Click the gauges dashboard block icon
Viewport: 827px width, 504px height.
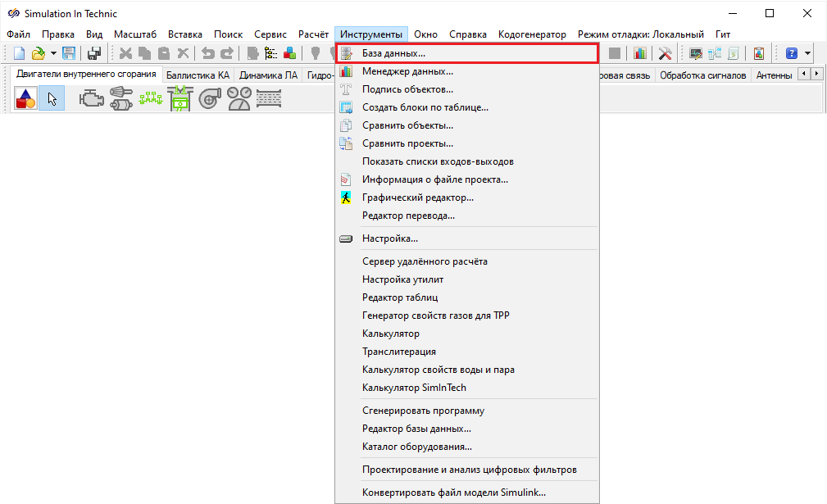(x=239, y=99)
